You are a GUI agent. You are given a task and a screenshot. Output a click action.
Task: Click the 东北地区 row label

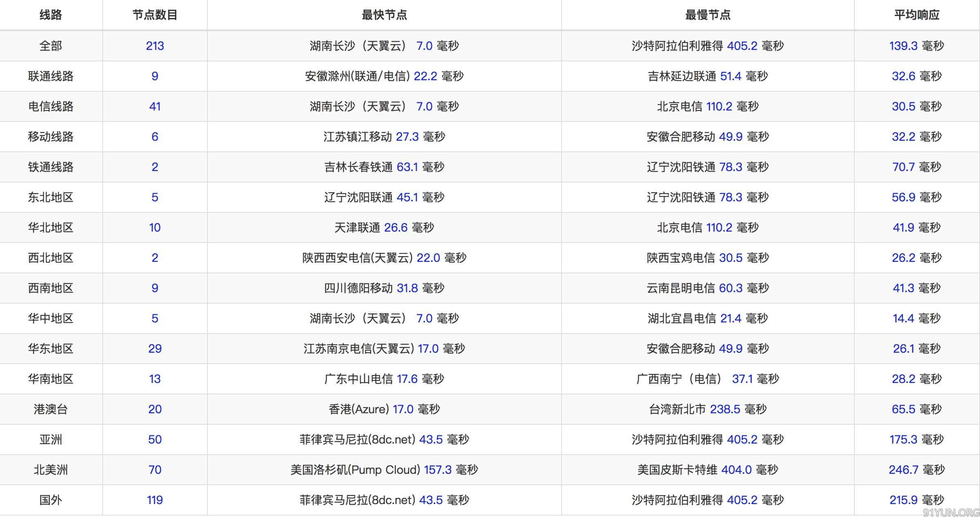[51, 197]
